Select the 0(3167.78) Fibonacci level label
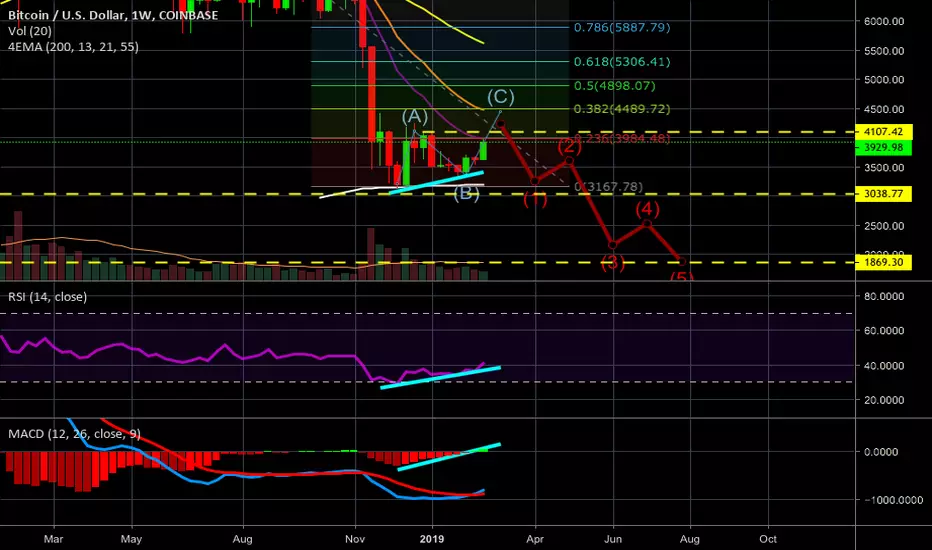 [x=609, y=187]
